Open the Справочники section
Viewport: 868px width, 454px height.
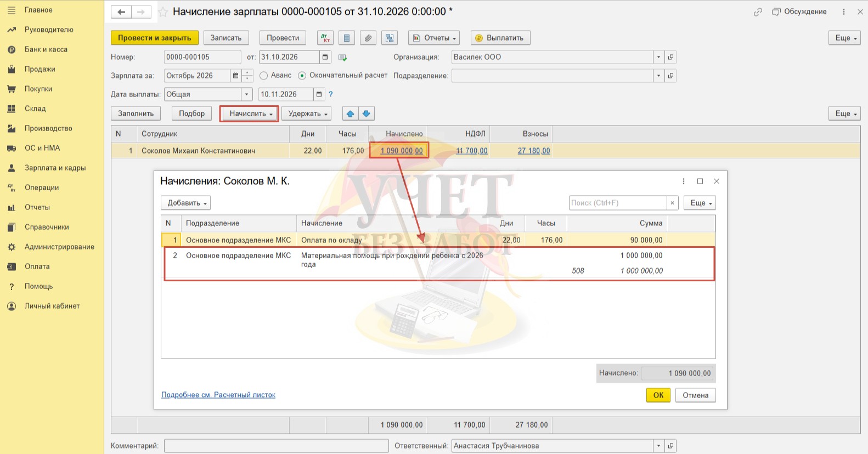[47, 227]
